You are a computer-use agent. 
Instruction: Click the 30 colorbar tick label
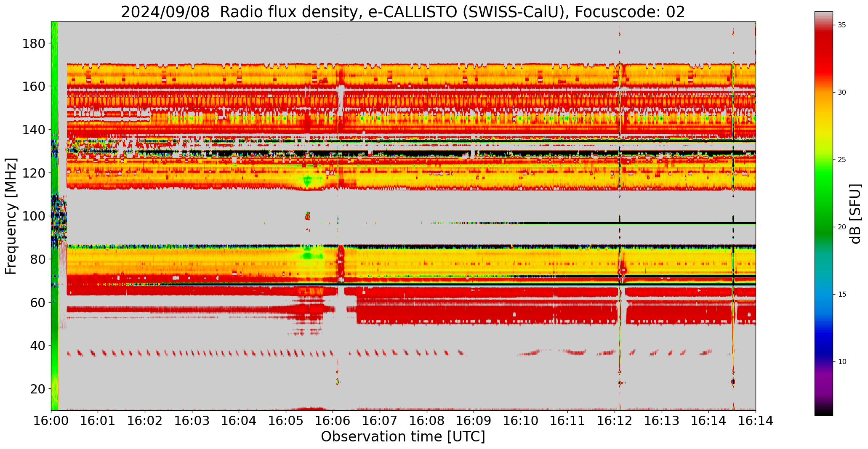[842, 93]
